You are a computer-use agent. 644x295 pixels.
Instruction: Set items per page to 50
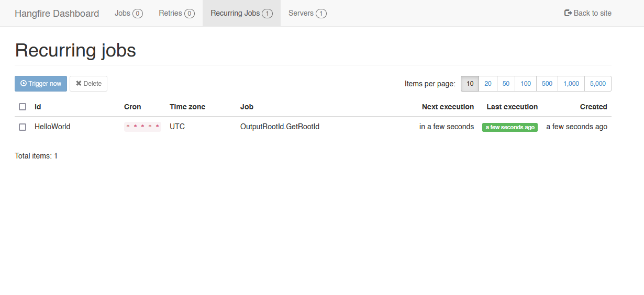pos(506,84)
